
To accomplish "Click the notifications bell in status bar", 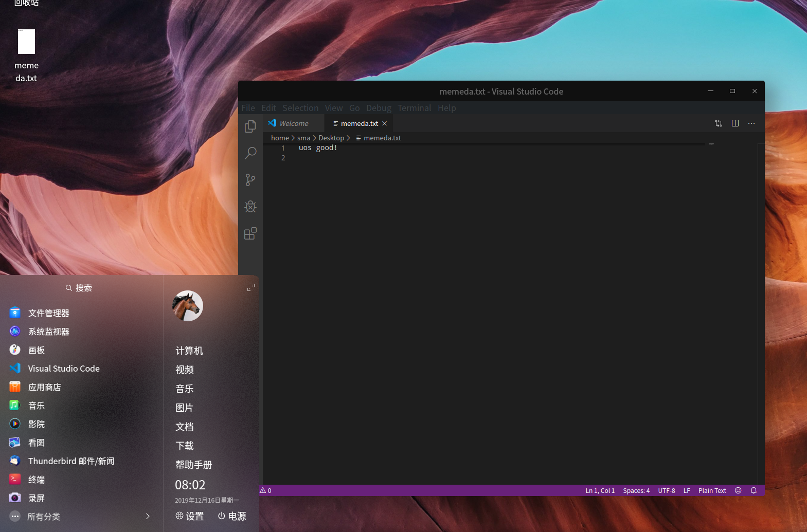I will [754, 490].
